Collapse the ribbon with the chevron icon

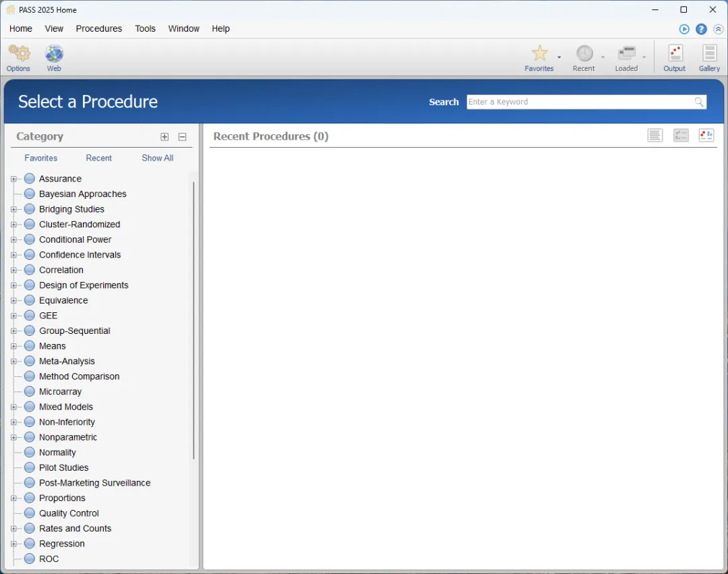[718, 29]
